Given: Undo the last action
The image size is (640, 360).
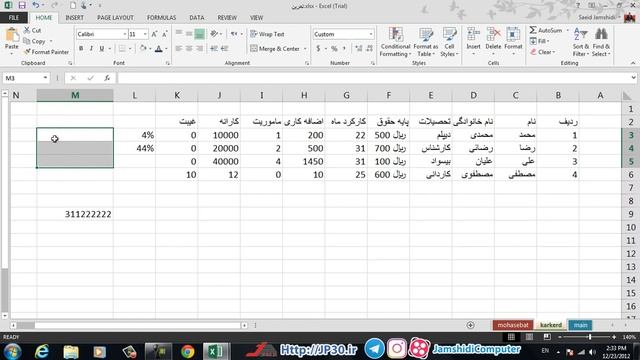Looking at the screenshot, I should coord(36,5).
